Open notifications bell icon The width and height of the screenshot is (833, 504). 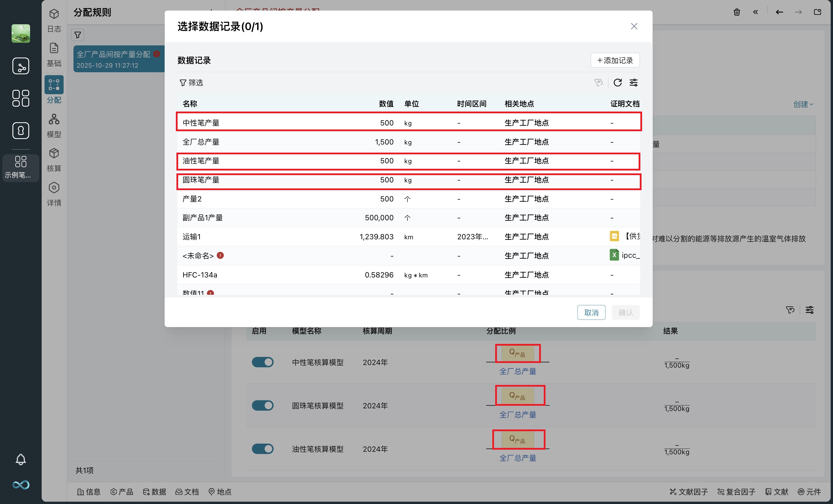(21, 459)
